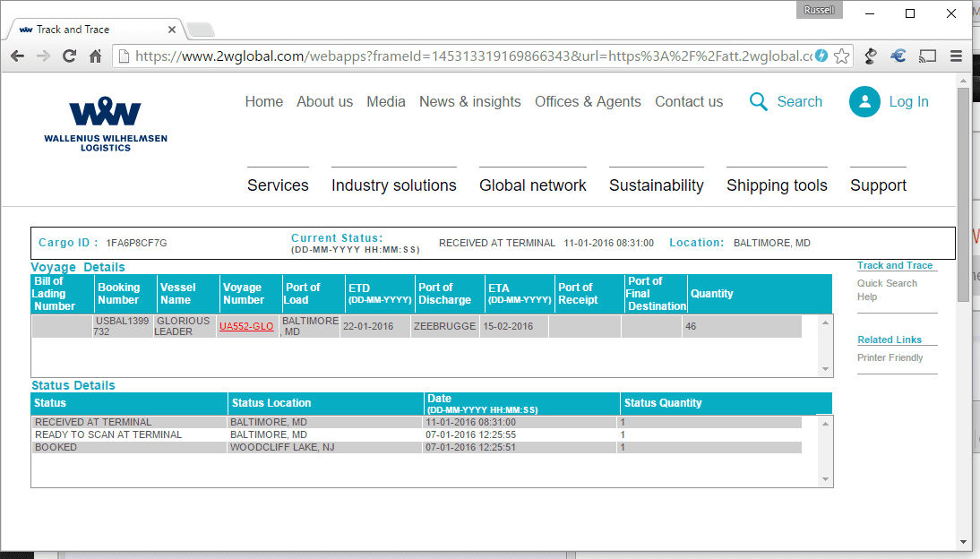Select the Track and Trace browser tab

click(x=94, y=30)
